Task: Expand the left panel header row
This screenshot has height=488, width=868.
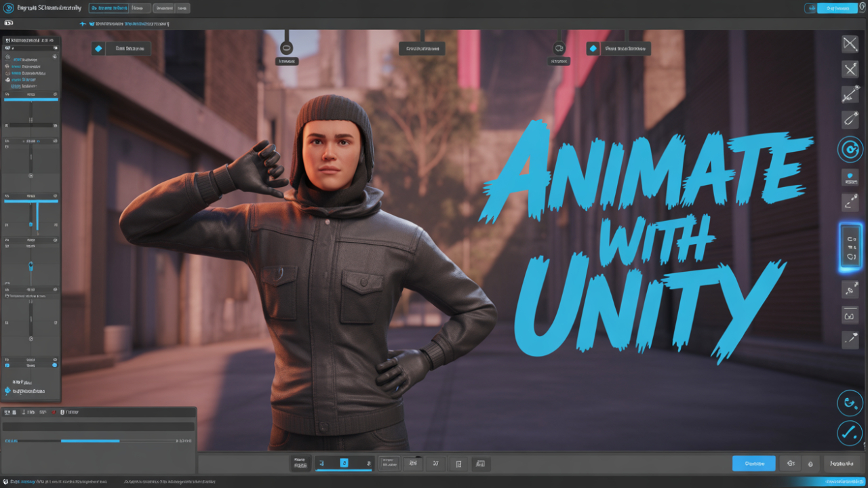Action: coord(31,41)
